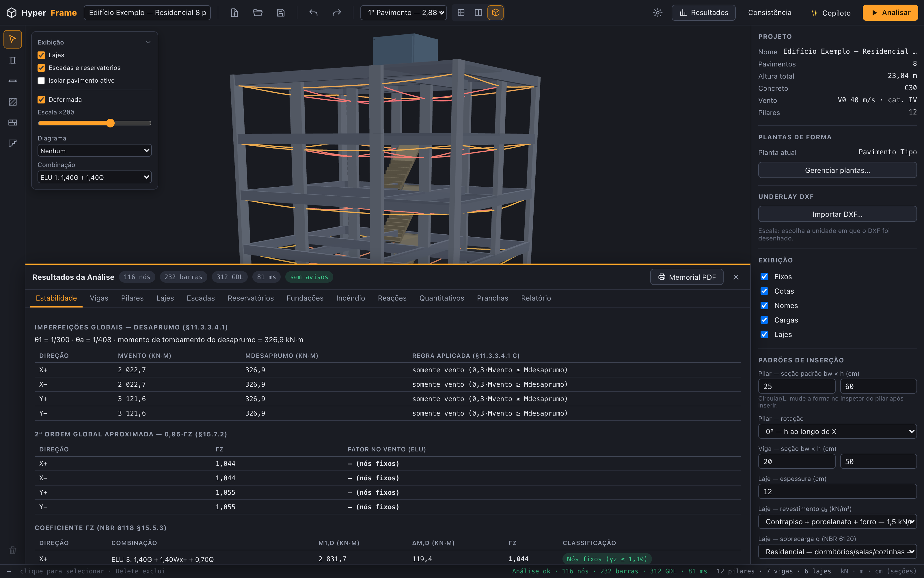
Task: Open the Diagrama dropdown showing Nenhum
Action: [95, 151]
